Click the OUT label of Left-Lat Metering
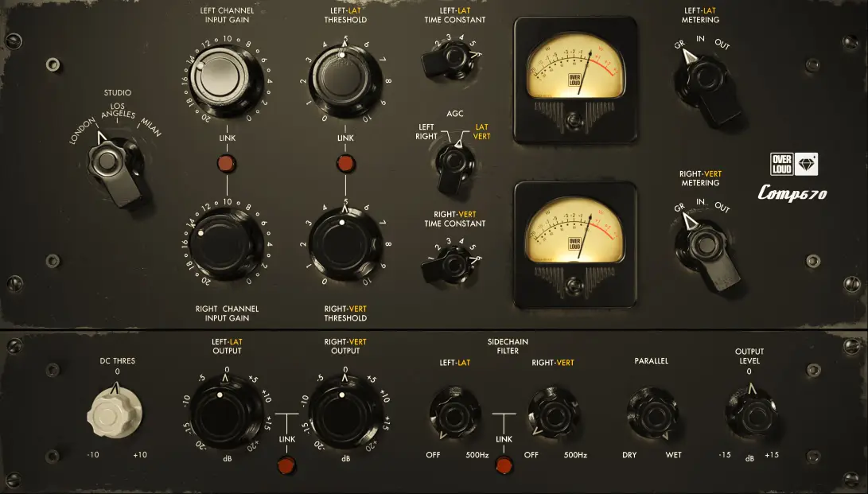This screenshot has width=868, height=494. [722, 44]
